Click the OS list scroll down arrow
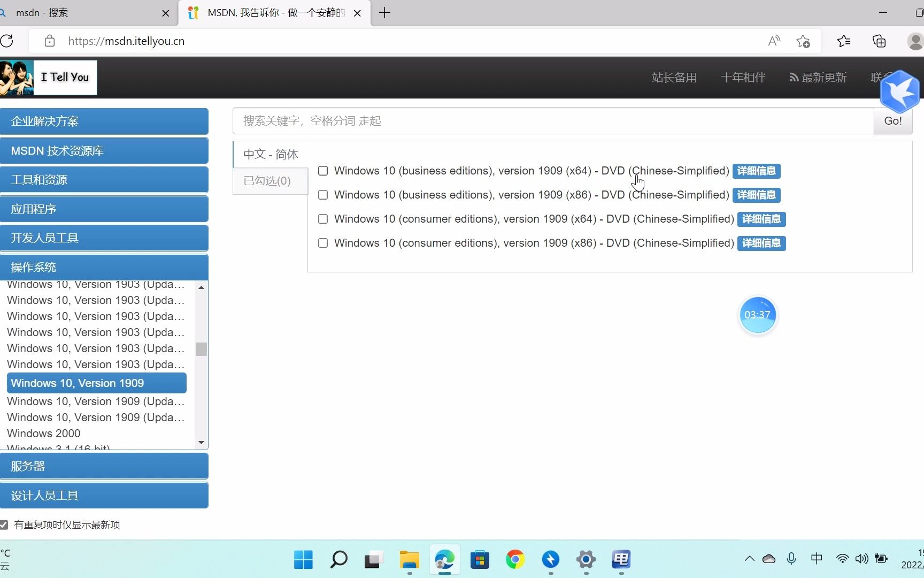Image resolution: width=924 pixels, height=578 pixels. (201, 443)
